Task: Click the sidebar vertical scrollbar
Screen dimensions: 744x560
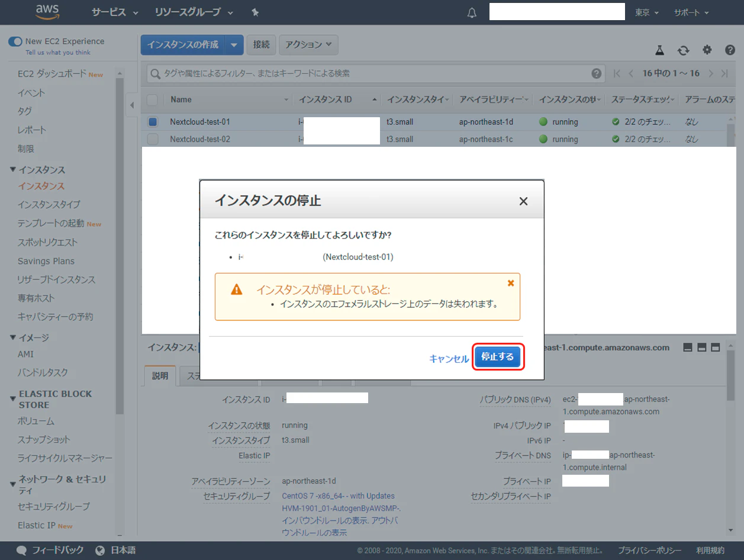Action: [120, 246]
